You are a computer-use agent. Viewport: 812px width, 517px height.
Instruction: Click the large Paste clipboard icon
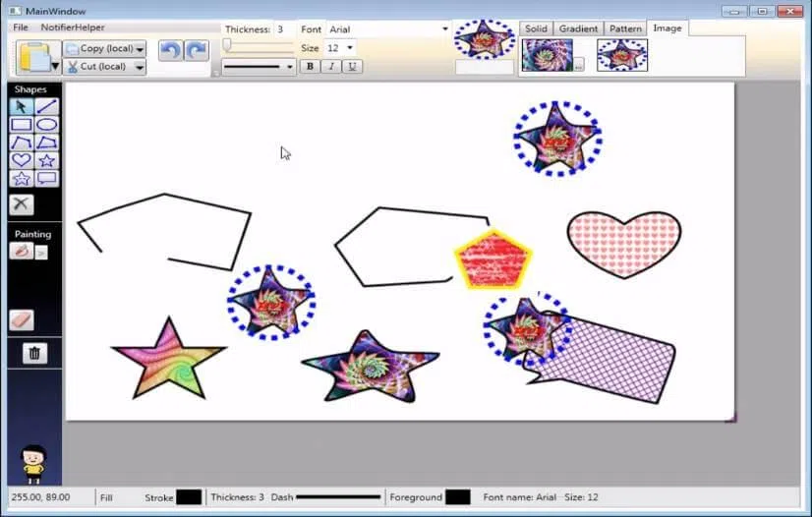(33, 56)
